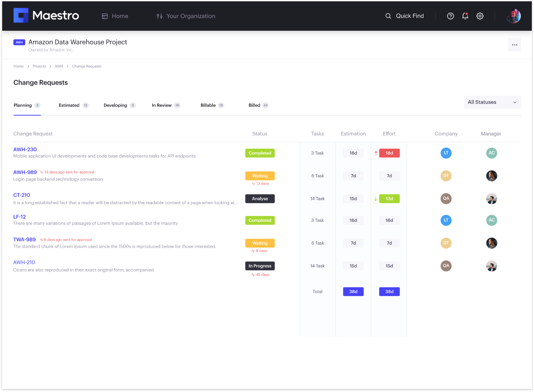This screenshot has width=534, height=392.
Task: Switch to the Estimated tab
Action: coord(69,105)
